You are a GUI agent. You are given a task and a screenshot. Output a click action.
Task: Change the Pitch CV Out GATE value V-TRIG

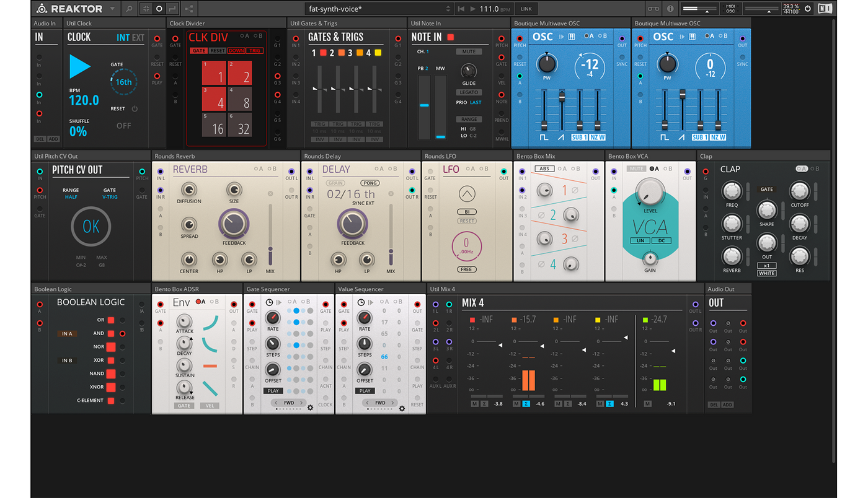click(x=110, y=197)
